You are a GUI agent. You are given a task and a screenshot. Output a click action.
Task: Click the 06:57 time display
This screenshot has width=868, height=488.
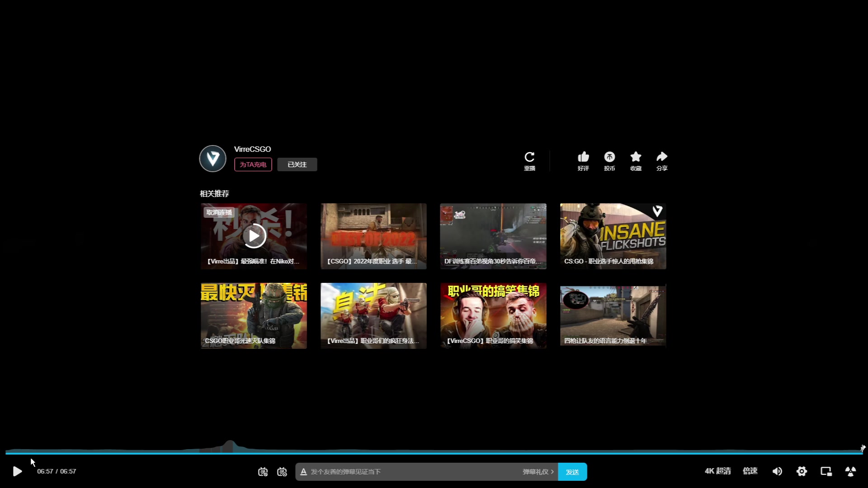57,471
